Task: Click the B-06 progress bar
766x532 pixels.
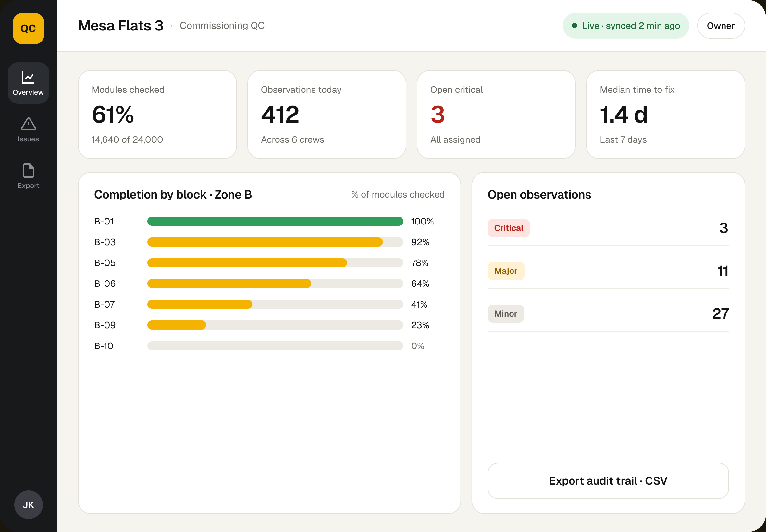Action: point(275,284)
